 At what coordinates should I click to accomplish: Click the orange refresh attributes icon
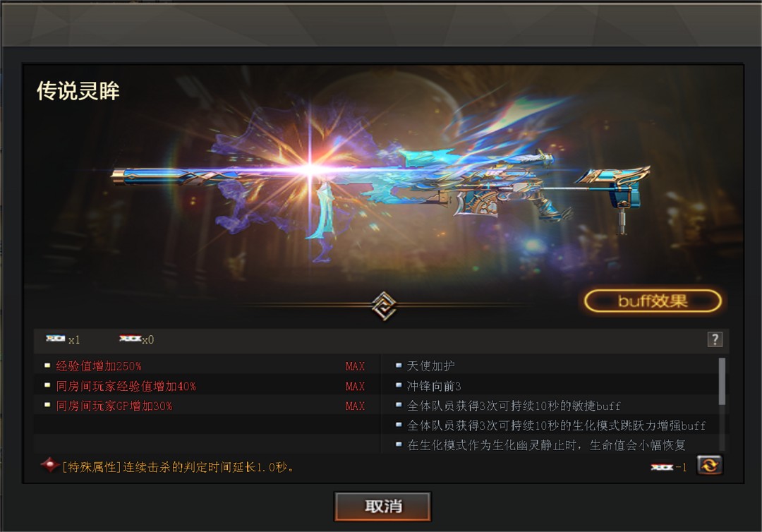710,466
